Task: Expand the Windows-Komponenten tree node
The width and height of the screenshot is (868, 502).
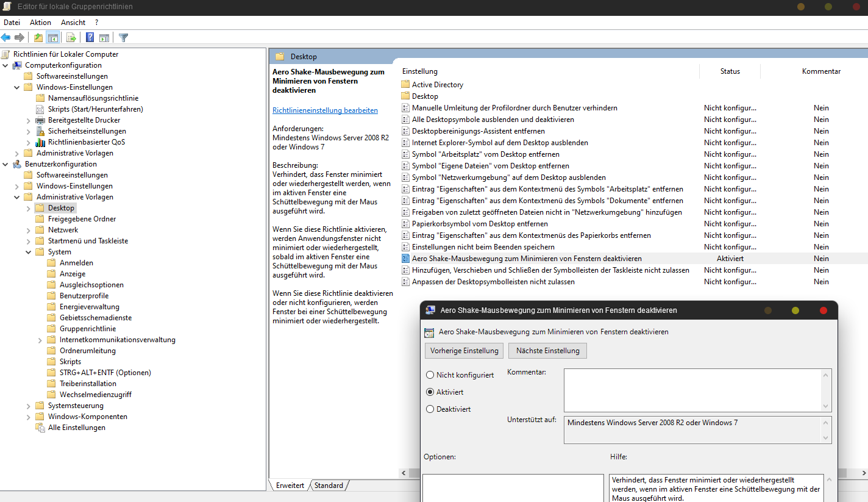Action: pos(29,417)
